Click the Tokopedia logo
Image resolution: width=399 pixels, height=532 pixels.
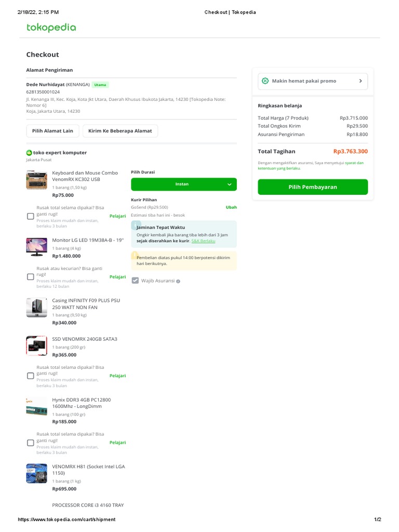point(51,28)
